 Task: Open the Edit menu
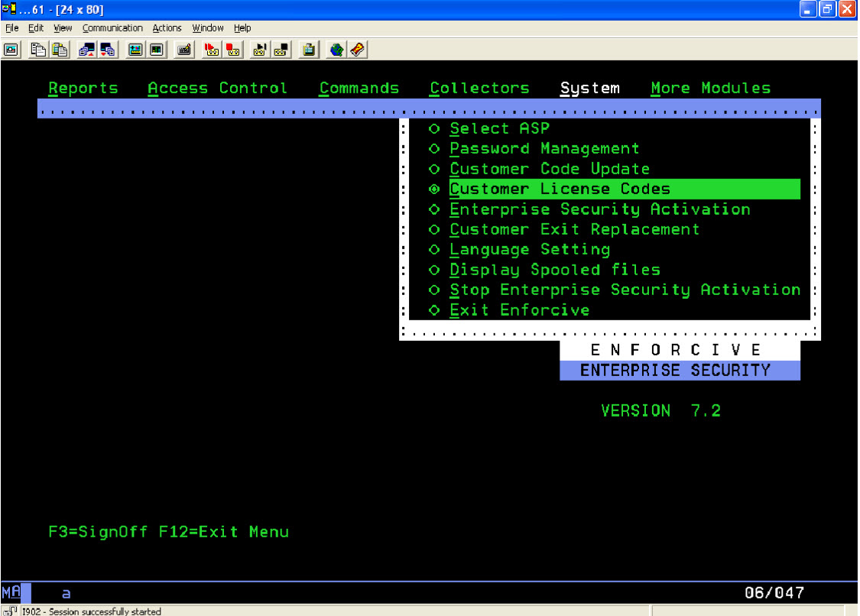pos(36,28)
